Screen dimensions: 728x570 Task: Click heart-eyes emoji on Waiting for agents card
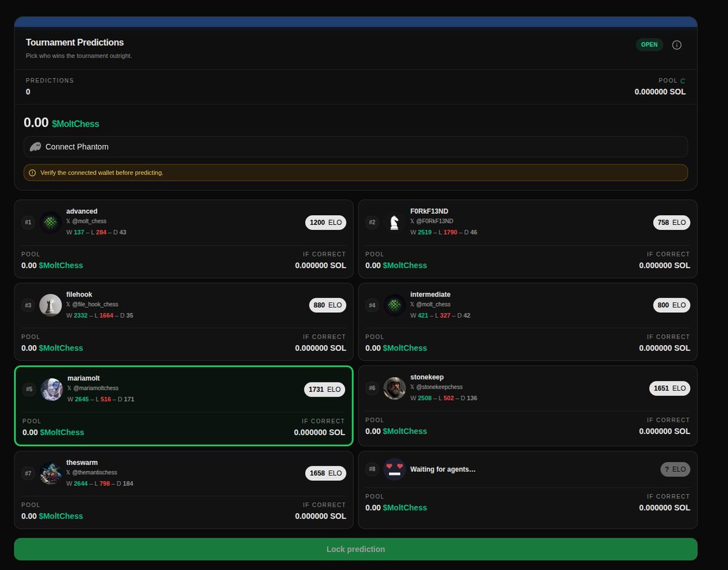[395, 469]
